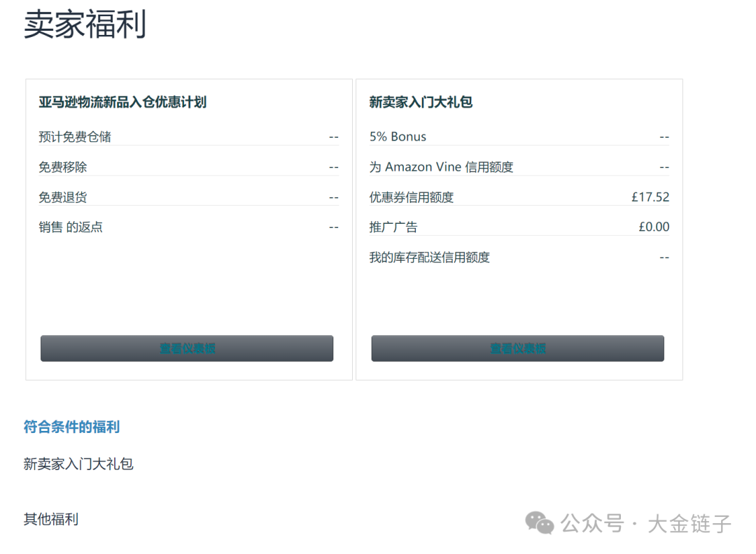This screenshot has height=554, width=756.
Task: Click the £17.52 coupon credit value
Action: point(650,197)
